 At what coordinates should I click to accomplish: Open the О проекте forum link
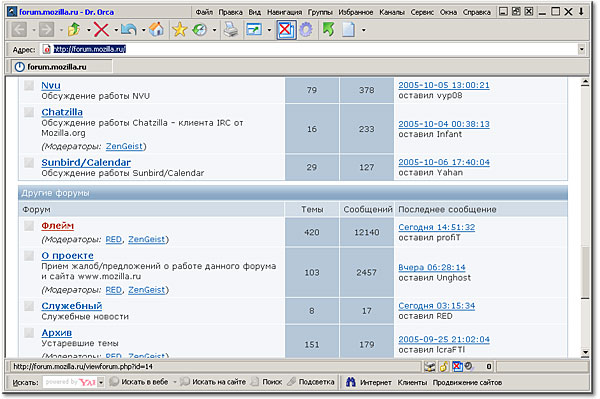point(67,256)
